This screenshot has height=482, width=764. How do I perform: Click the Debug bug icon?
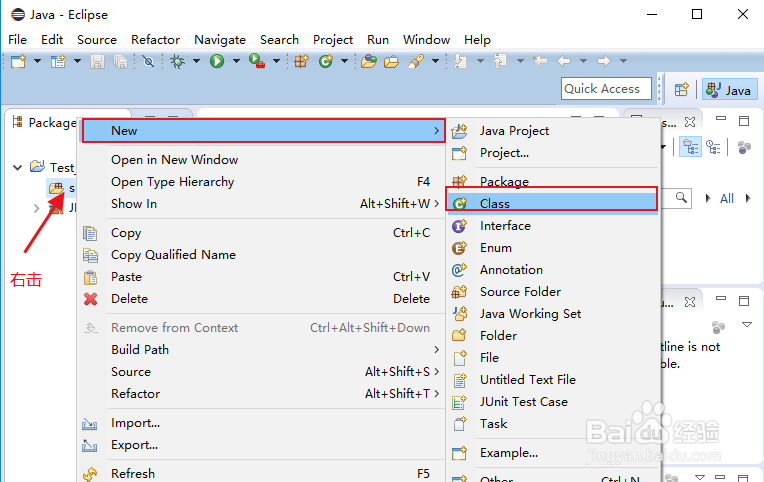pyautogui.click(x=177, y=61)
